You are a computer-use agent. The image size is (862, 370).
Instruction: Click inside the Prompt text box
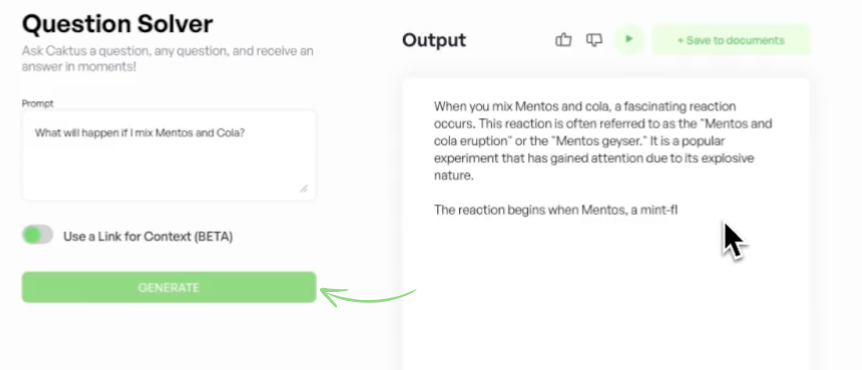click(169, 156)
